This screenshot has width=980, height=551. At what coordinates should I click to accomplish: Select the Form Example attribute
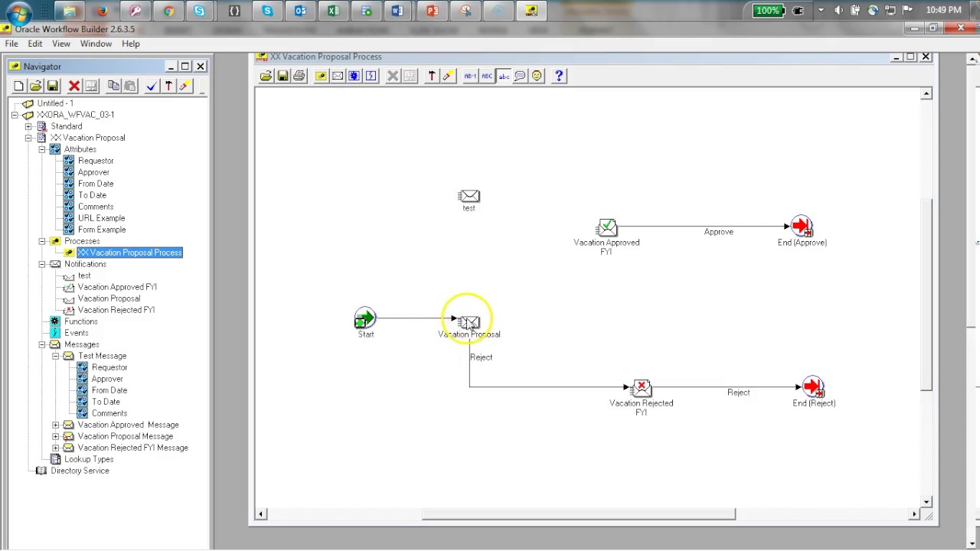tap(102, 230)
